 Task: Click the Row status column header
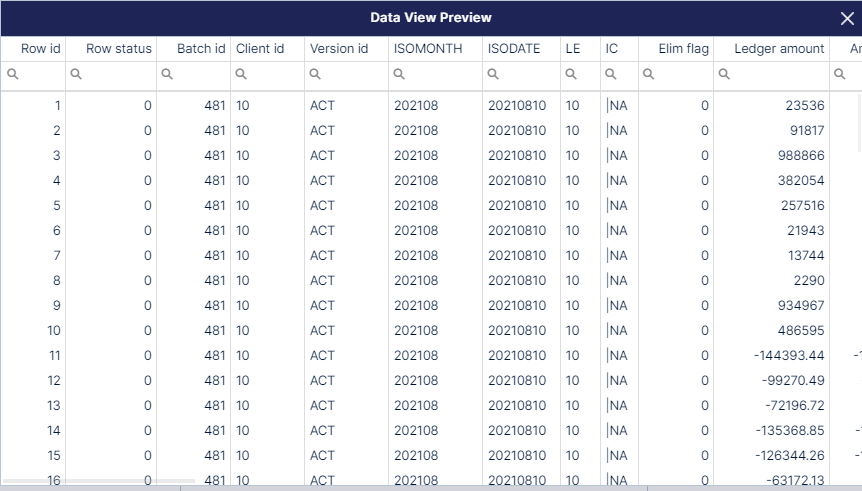click(x=119, y=48)
